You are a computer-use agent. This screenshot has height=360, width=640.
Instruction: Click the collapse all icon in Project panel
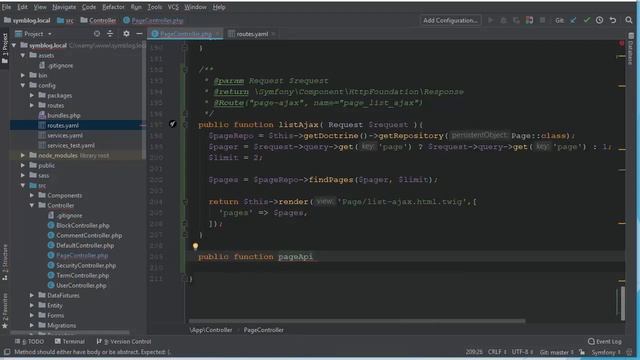110,34
